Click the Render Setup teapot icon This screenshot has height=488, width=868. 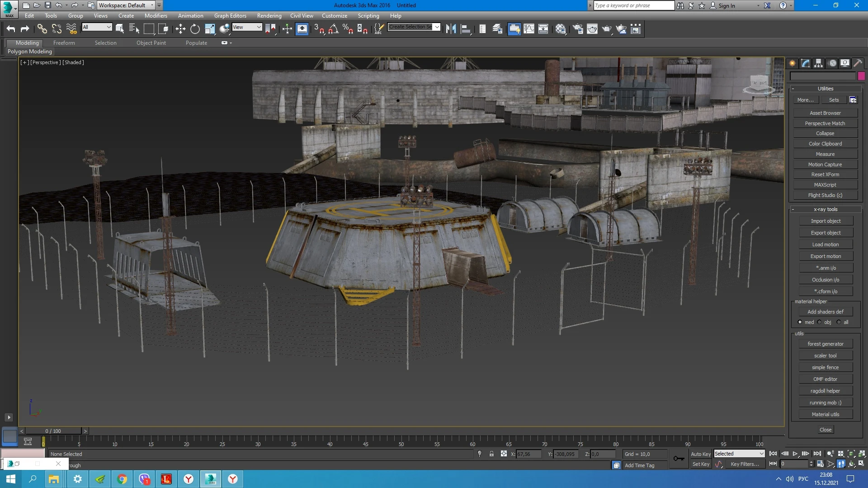577,29
